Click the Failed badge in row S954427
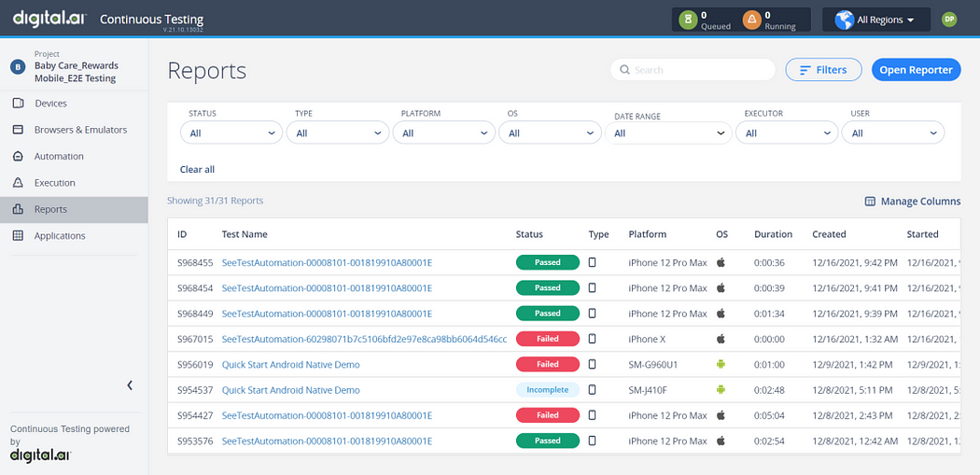980x475 pixels. point(548,415)
